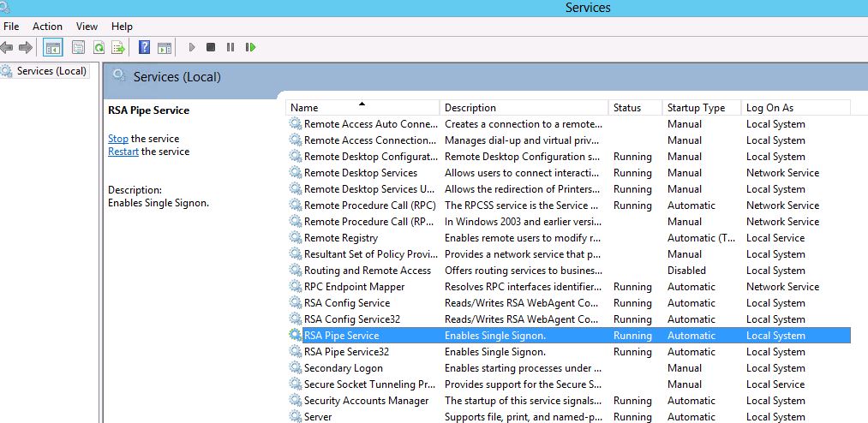Click the Export List toolbar icon
868x423 pixels.
118,48
